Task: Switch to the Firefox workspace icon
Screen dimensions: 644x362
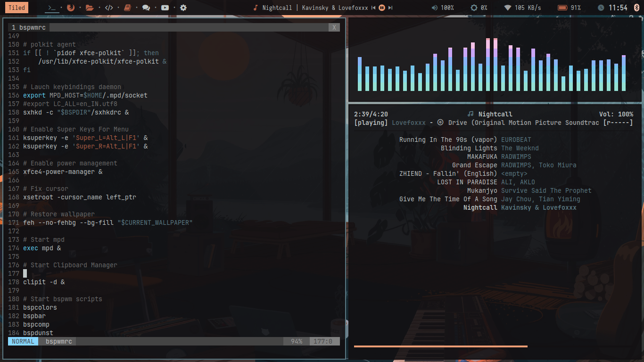Action: (x=71, y=8)
